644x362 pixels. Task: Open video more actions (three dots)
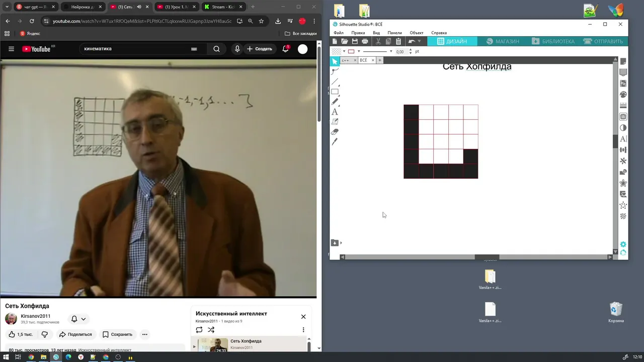click(145, 334)
